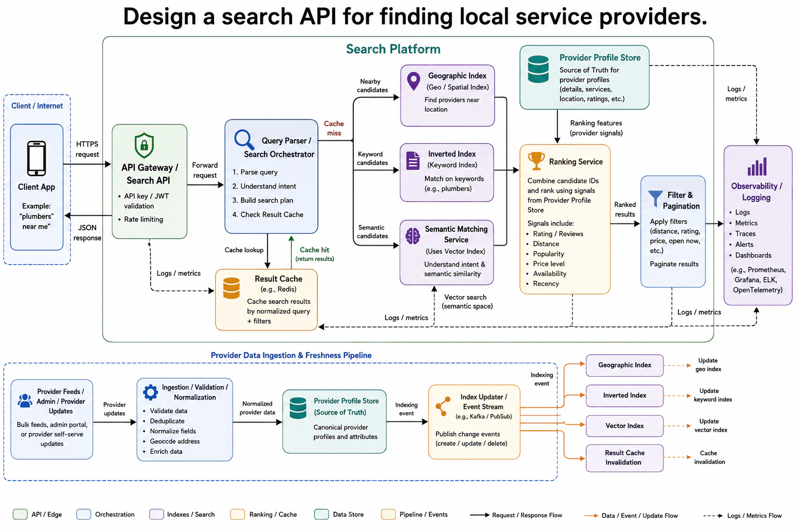Click 'Logs / Metrics Flow' legend entry

(742, 515)
